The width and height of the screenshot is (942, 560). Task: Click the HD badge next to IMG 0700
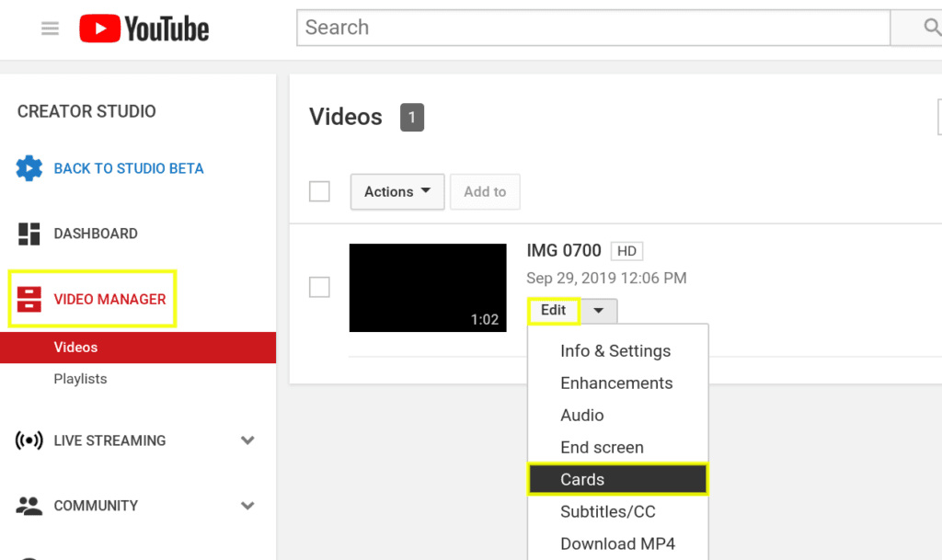coord(628,250)
